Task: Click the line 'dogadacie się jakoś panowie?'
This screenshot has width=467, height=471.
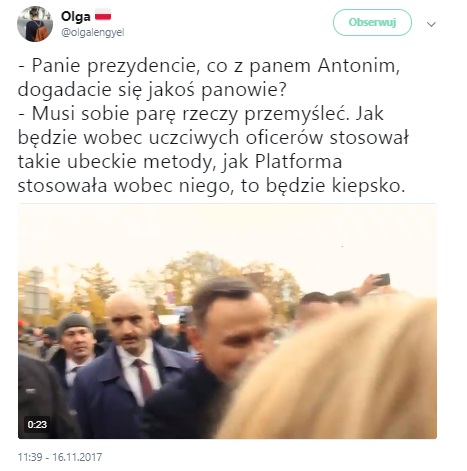Action: (x=152, y=90)
